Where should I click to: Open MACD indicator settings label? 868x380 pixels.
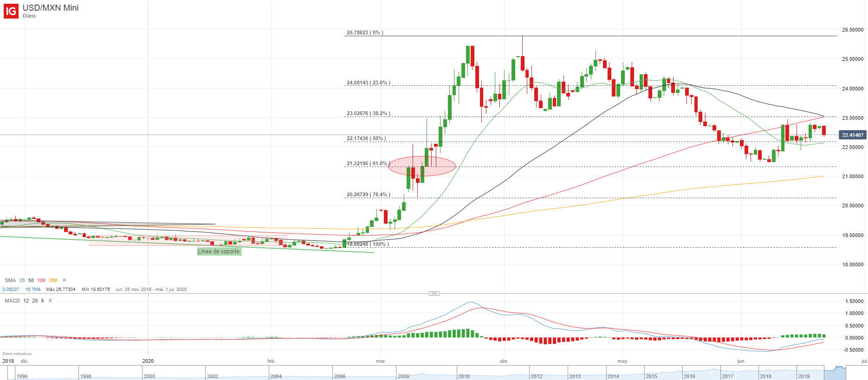[x=13, y=301]
